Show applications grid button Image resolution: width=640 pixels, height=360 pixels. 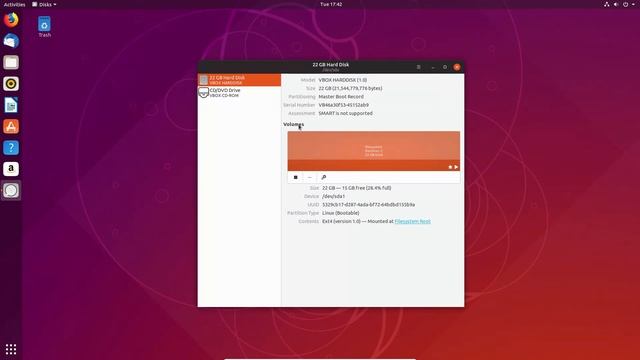click(11, 349)
